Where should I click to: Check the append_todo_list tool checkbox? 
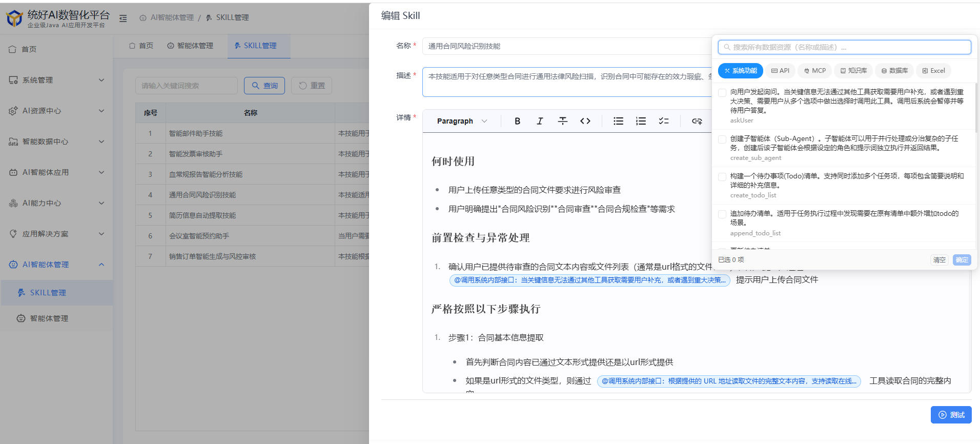point(722,214)
